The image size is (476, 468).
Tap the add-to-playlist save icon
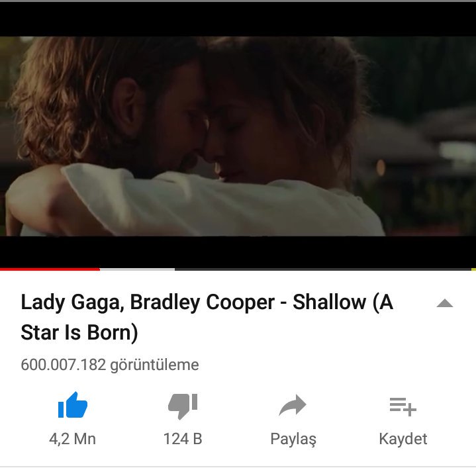403,406
